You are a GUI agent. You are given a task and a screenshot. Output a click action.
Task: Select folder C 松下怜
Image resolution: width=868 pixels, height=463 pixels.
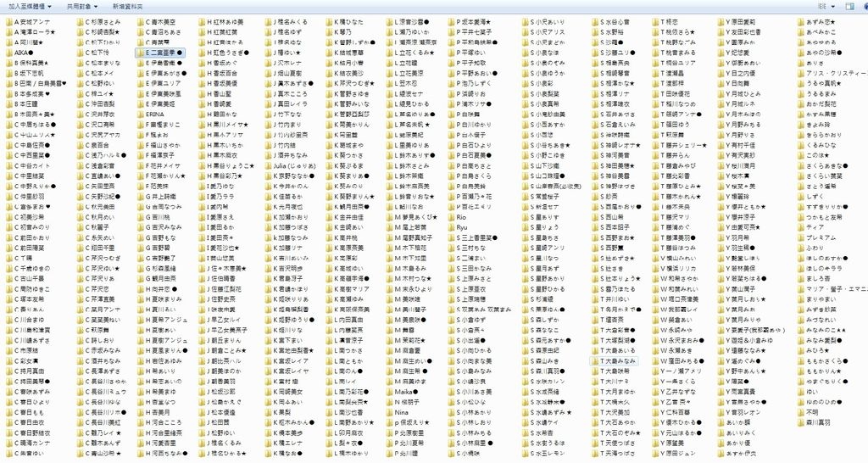[x=93, y=53]
